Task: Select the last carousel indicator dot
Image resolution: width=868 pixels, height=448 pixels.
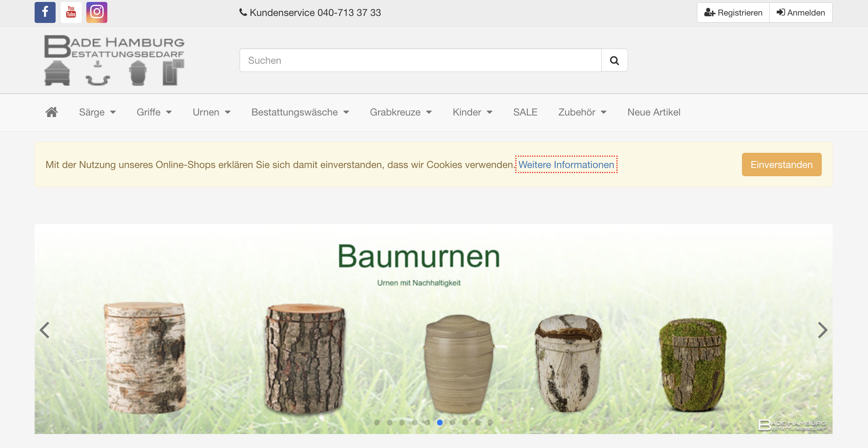Action: (490, 422)
